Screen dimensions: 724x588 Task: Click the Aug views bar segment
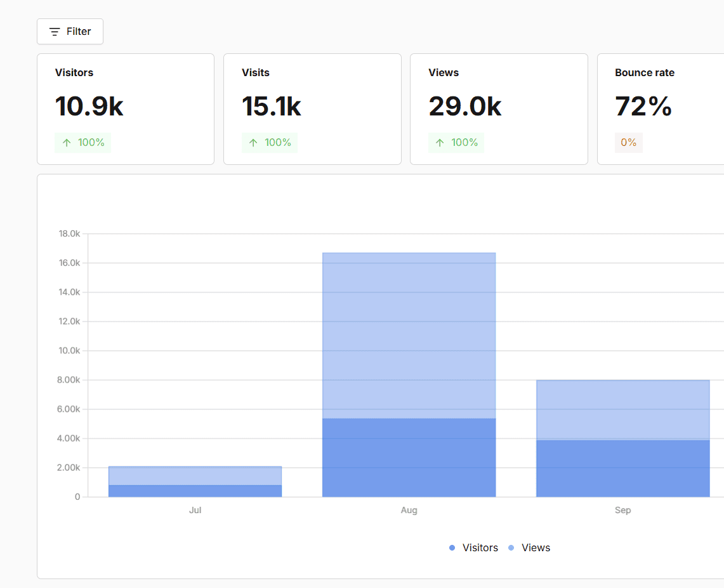409,336
